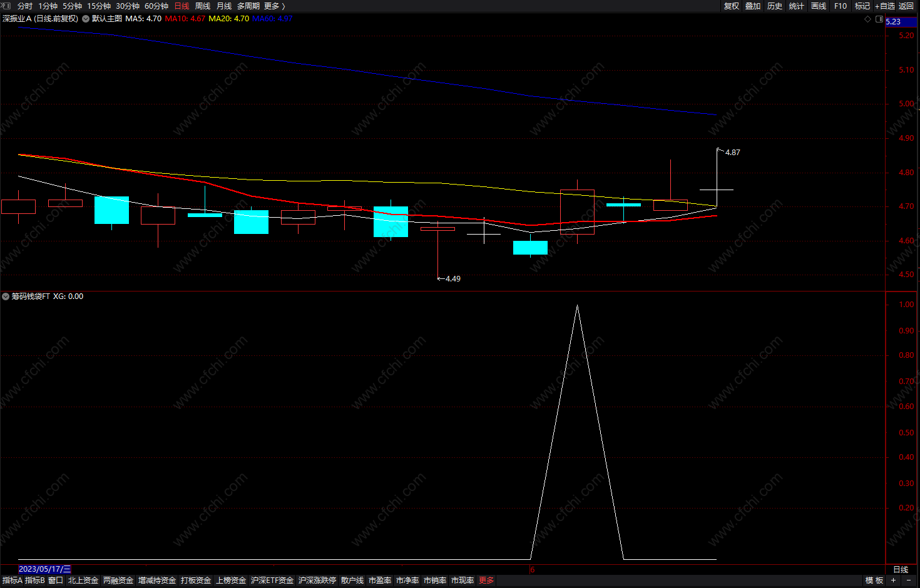Open the 统计 statistics button
920x588 pixels.
[797, 6]
